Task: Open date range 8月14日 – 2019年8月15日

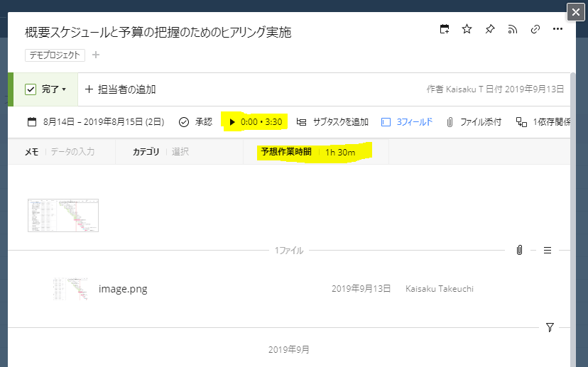Action: click(104, 122)
